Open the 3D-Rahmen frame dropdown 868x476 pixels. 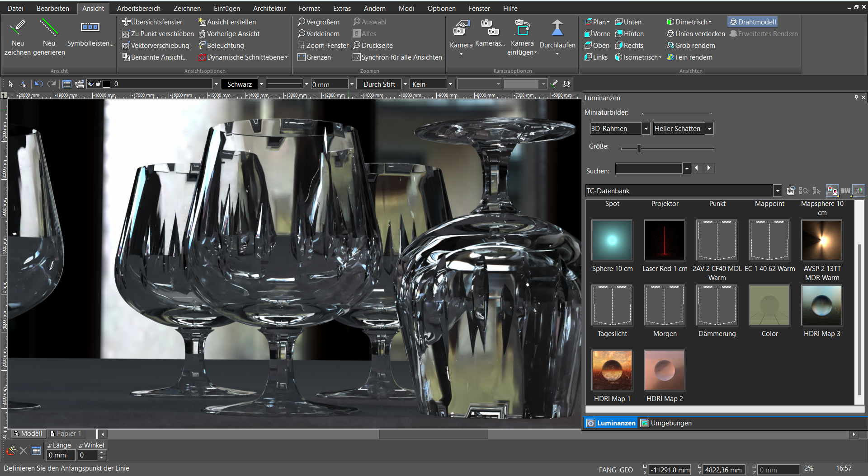point(646,129)
